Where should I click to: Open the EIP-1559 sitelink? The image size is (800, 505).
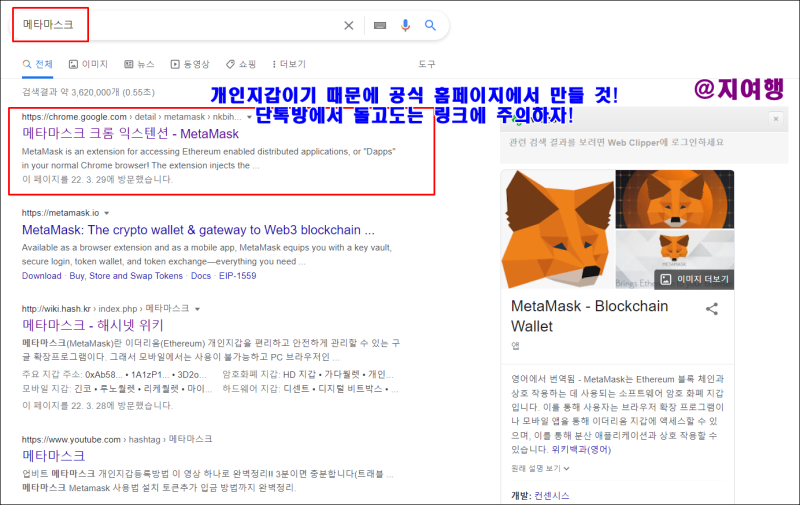(238, 276)
